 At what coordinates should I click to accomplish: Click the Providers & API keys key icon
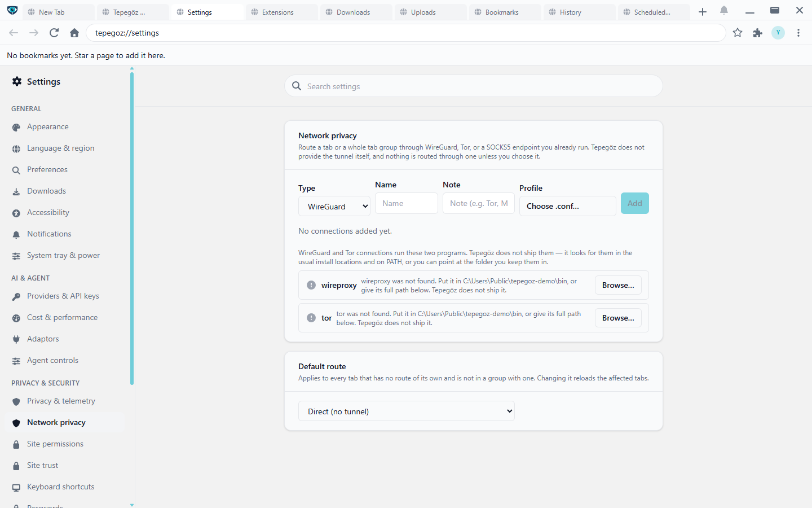tap(16, 296)
